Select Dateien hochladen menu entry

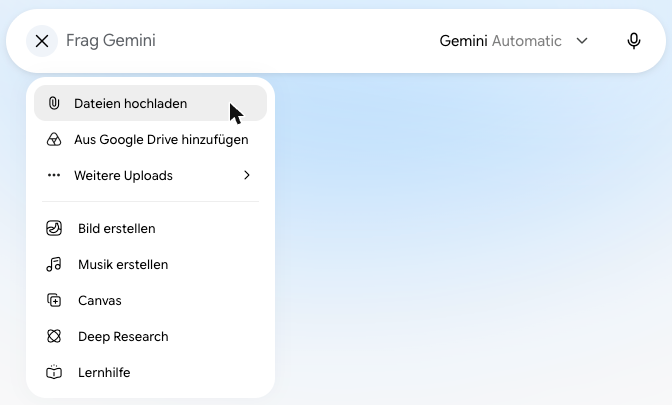click(150, 103)
